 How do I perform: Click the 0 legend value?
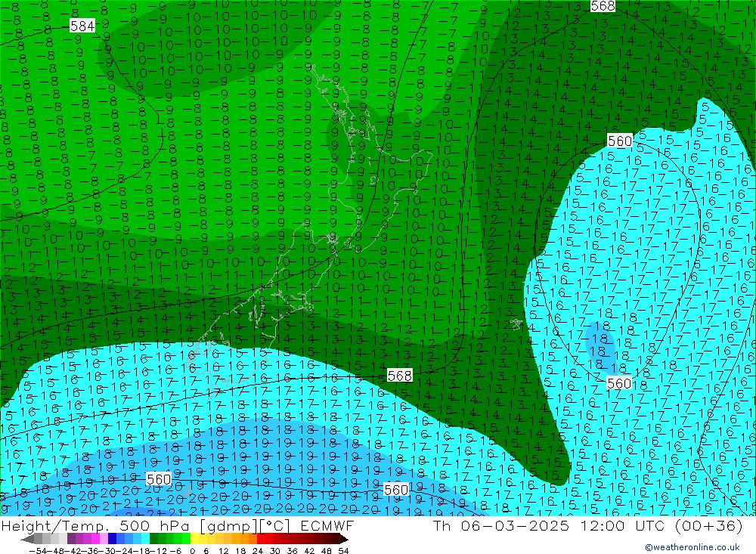pos(192,551)
